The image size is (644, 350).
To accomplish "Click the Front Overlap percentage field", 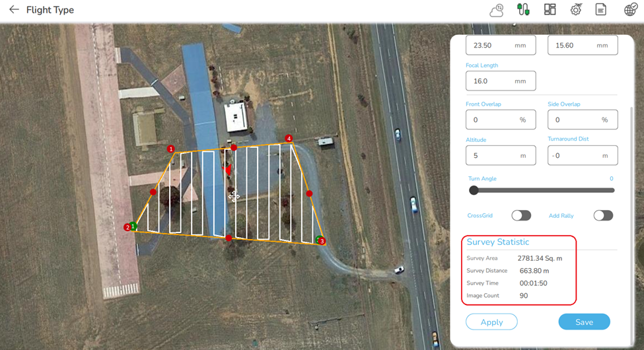I will pyautogui.click(x=501, y=120).
